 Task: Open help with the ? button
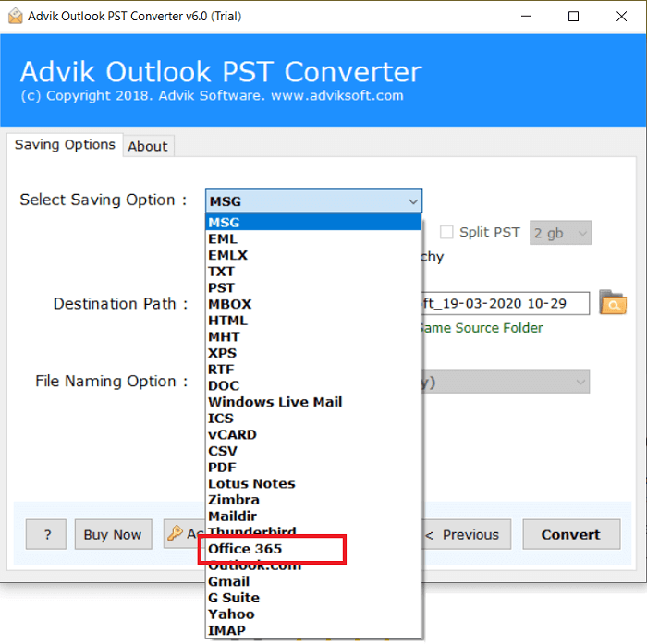tap(46, 534)
